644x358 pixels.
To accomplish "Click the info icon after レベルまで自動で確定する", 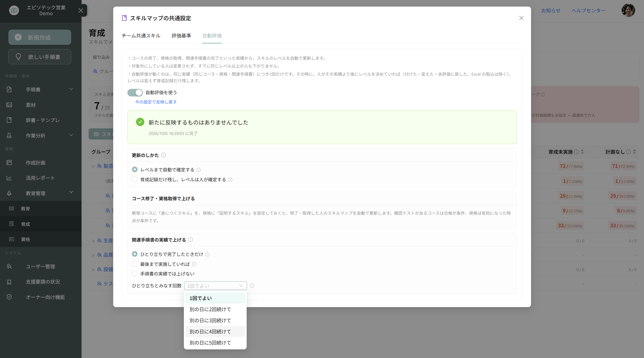I will click(199, 170).
